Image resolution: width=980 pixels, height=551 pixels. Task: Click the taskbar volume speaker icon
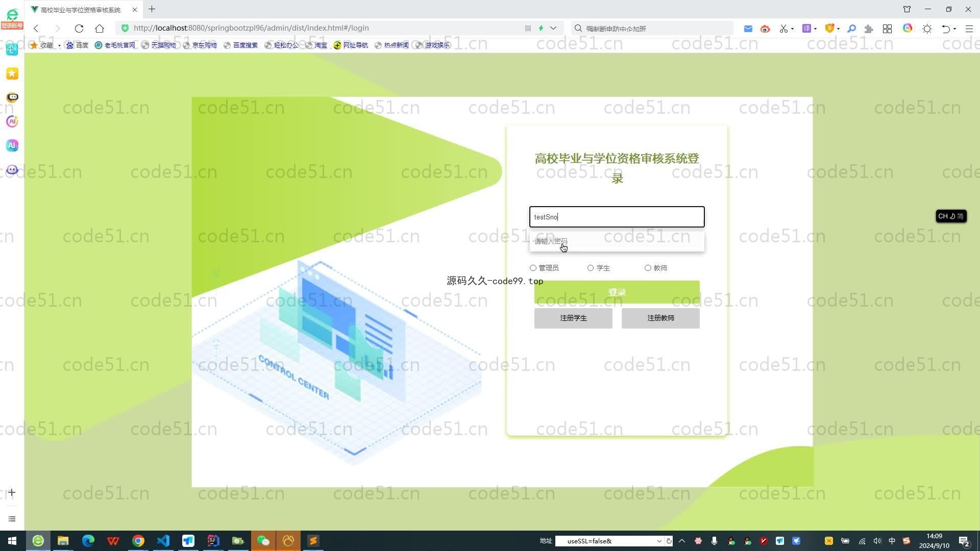tap(877, 541)
